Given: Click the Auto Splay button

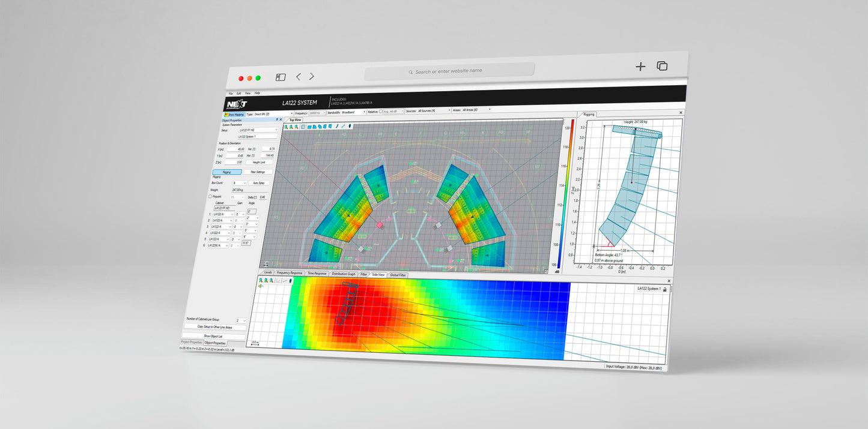Looking at the screenshot, I should pos(259,183).
